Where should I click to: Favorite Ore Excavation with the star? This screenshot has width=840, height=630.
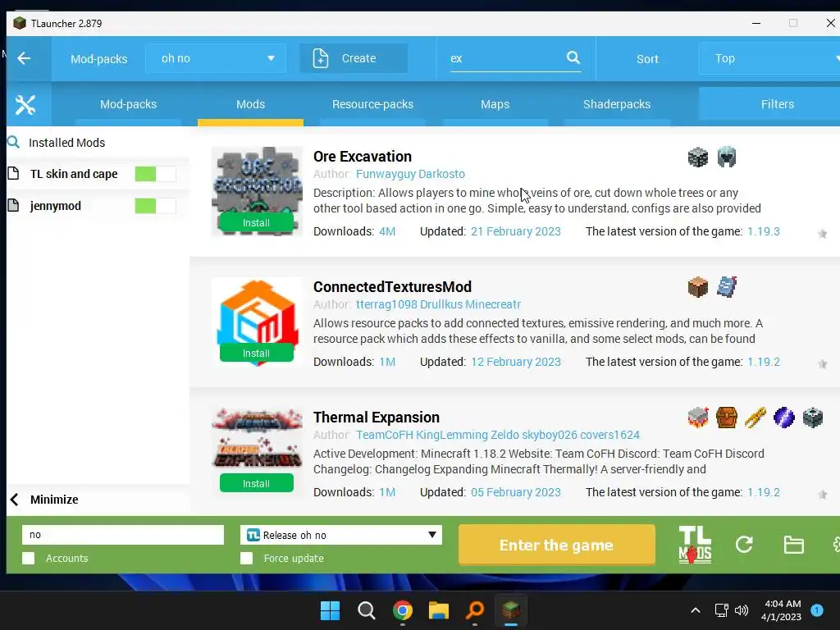(x=822, y=234)
